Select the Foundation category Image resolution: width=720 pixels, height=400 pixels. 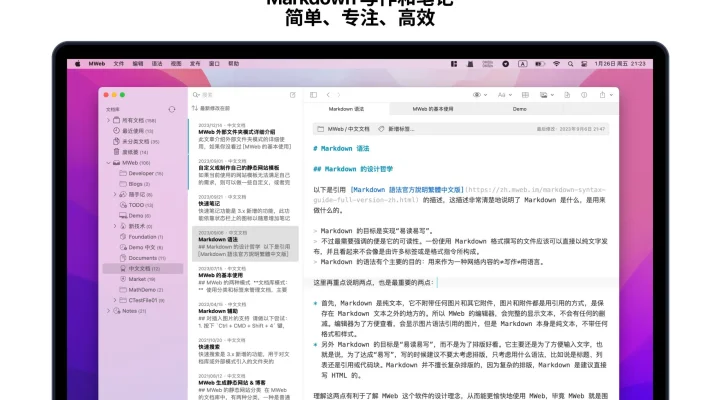coord(141,237)
